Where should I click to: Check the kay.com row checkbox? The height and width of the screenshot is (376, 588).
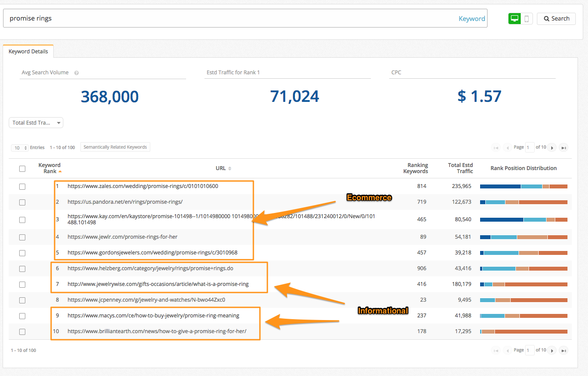pos(22,219)
